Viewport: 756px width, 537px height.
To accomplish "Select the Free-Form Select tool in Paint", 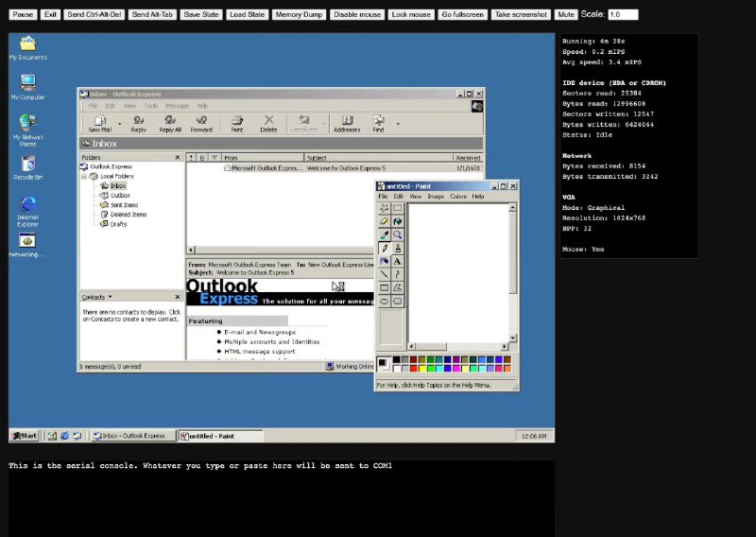I will [385, 208].
